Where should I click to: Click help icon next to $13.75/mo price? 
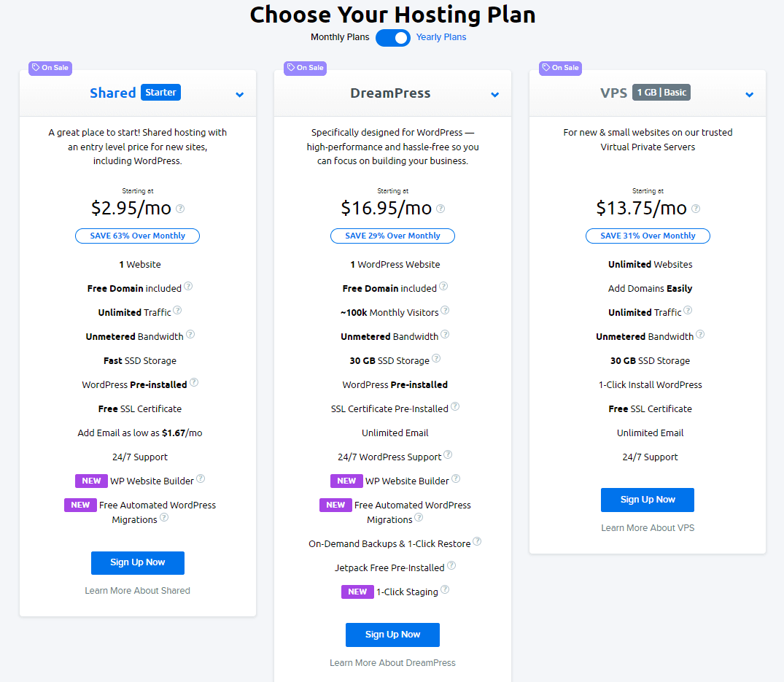click(696, 209)
